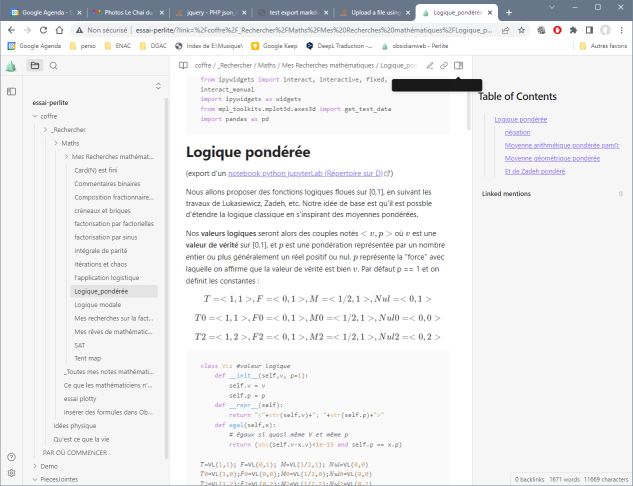Expand the Maths folder chevron
633x486 pixels.
(x=56, y=143)
